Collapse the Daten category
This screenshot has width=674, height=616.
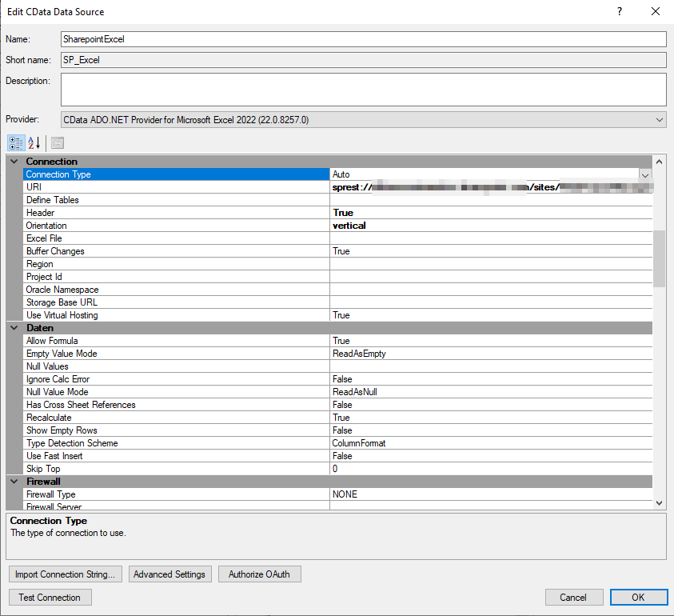click(14, 328)
